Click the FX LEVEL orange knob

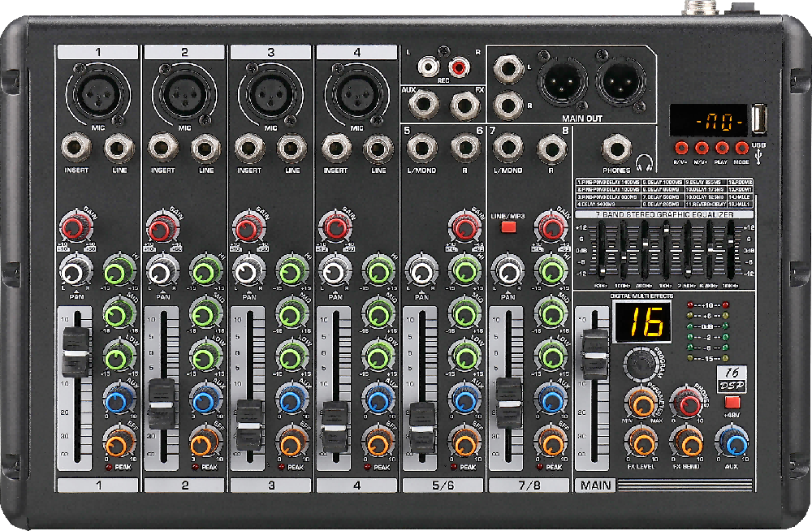coord(641,443)
